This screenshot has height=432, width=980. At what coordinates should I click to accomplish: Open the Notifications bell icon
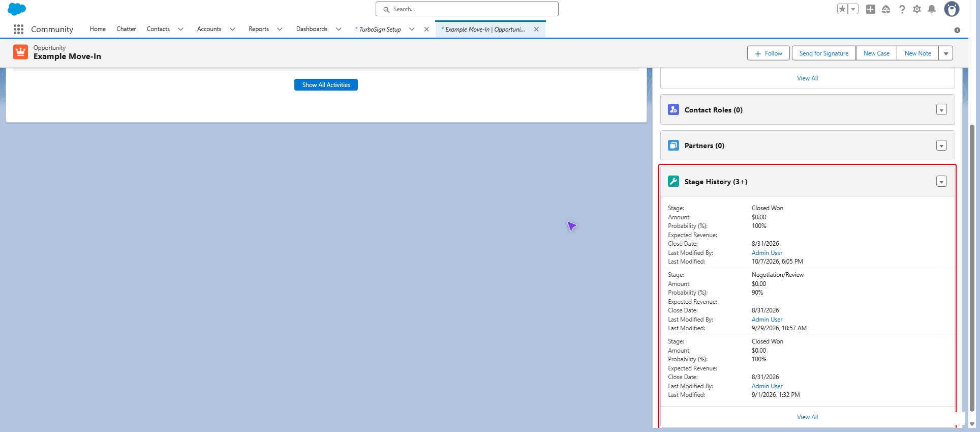[932, 9]
